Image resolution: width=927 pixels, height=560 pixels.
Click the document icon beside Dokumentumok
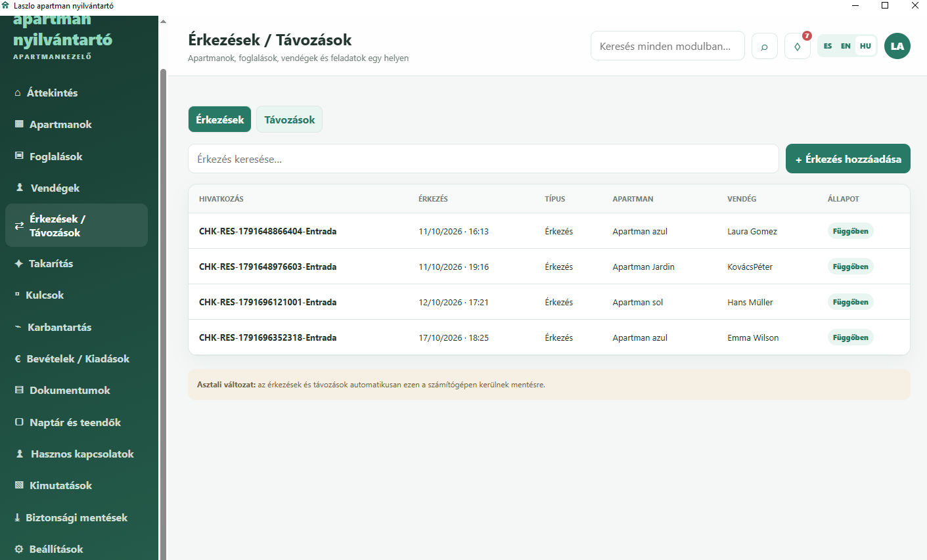click(19, 390)
